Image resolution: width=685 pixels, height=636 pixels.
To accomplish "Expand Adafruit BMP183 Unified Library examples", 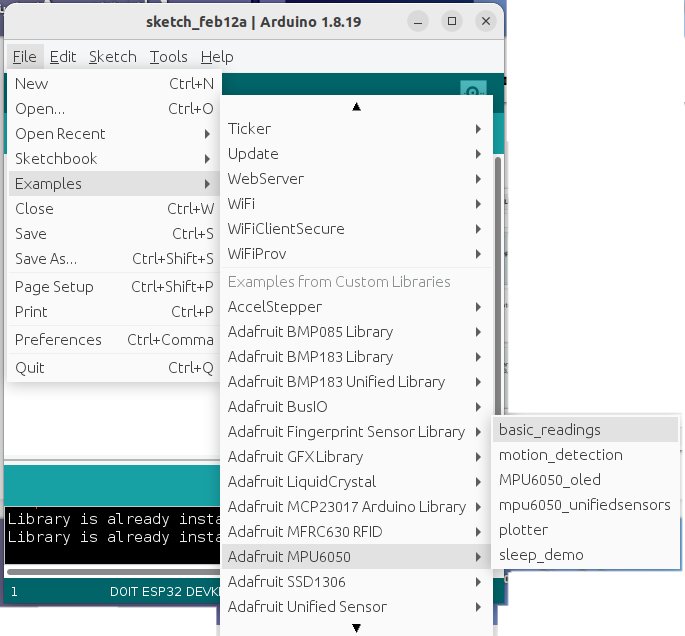I will coord(356,381).
